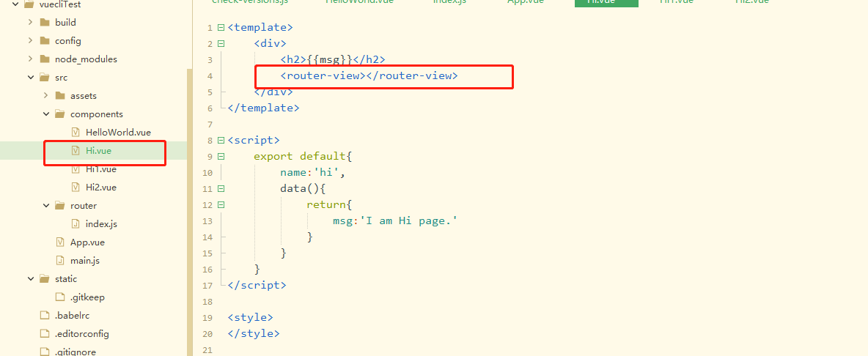The image size is (868, 356).
Task: Collapse the components folder chevron
Action: [x=46, y=114]
